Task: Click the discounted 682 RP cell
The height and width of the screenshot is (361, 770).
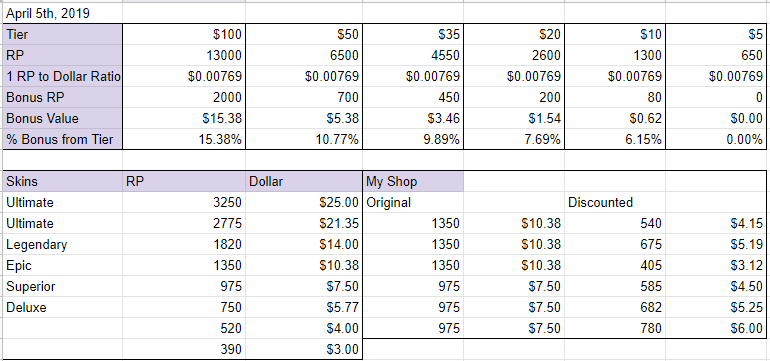Action: click(615, 307)
